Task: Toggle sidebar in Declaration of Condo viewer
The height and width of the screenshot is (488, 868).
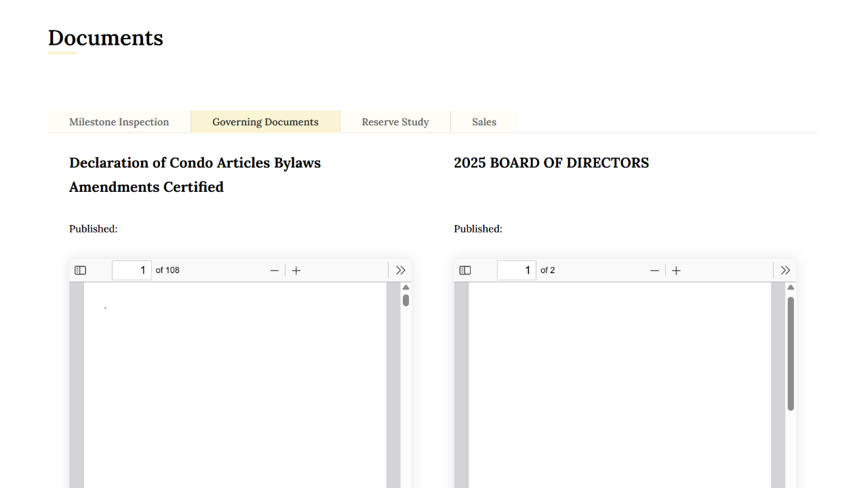Action: tap(80, 270)
